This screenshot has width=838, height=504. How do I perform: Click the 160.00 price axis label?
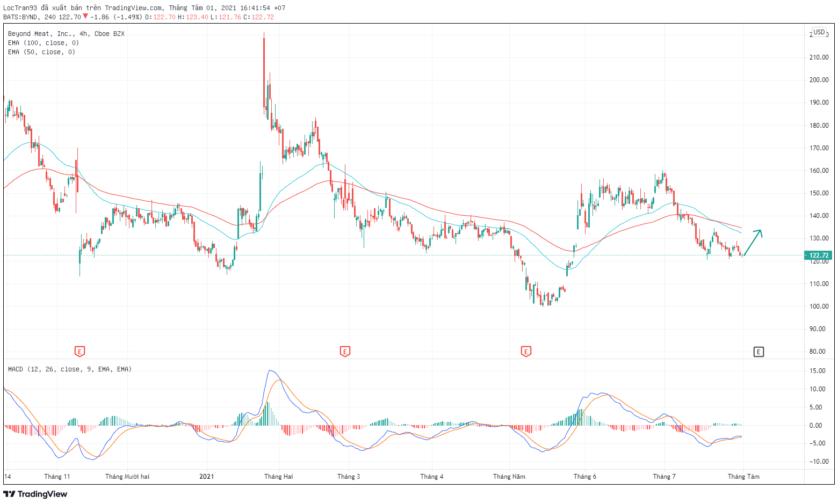[819, 171]
